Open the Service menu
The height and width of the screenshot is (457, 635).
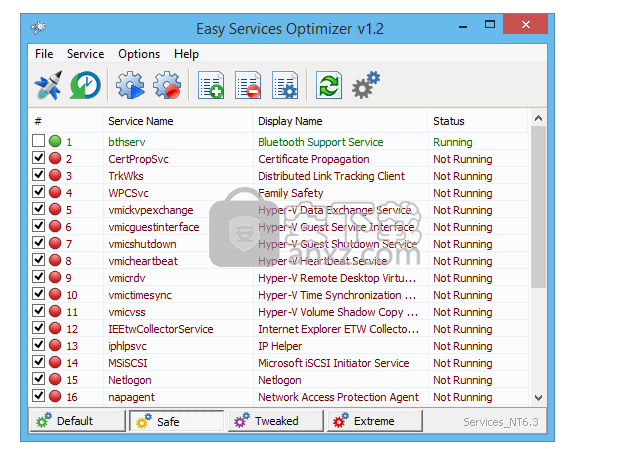point(86,54)
